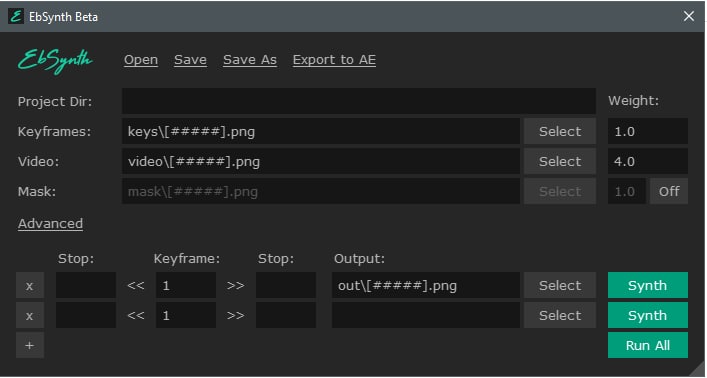This screenshot has height=378, width=707.
Task: Click second row's << arrow
Action: click(136, 315)
